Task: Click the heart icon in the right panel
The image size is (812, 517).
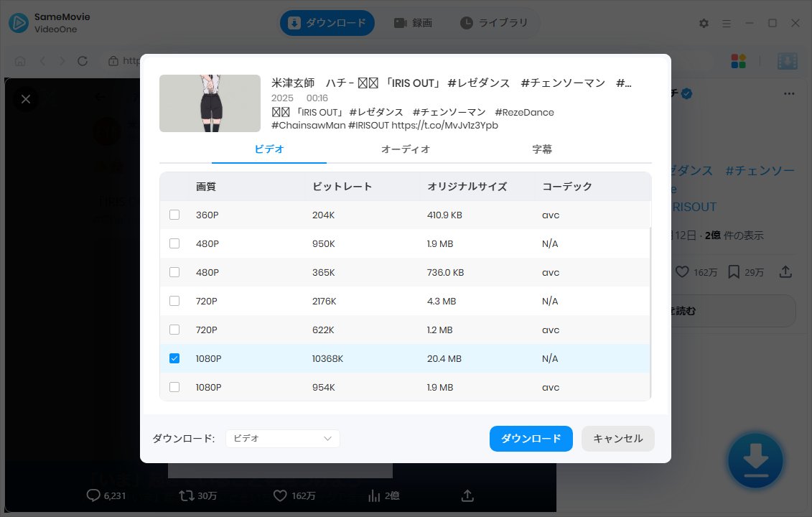Action: click(x=682, y=271)
